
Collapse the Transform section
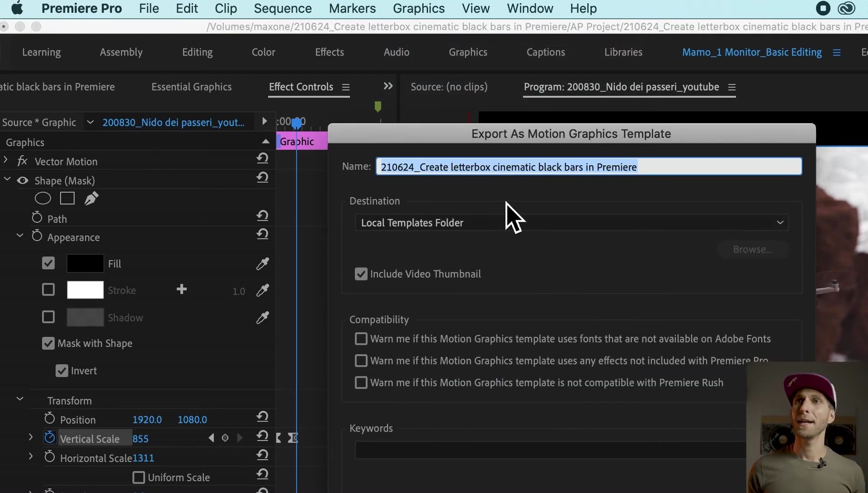click(x=20, y=399)
